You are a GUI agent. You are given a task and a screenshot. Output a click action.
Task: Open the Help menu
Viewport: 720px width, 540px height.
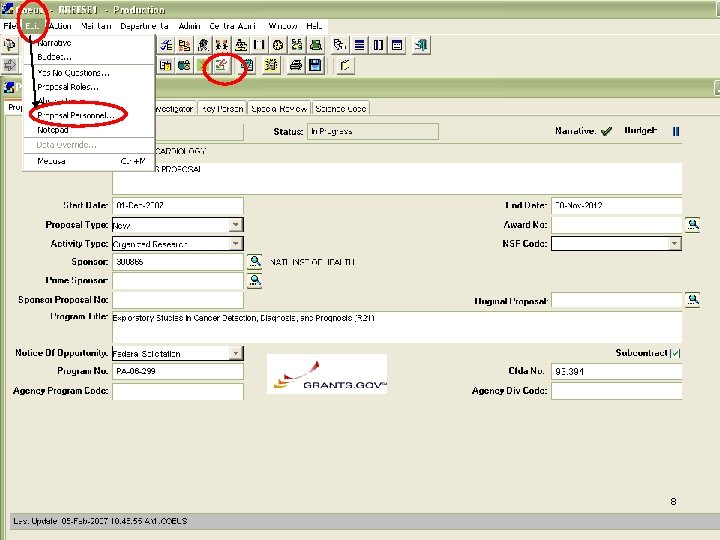[315, 26]
